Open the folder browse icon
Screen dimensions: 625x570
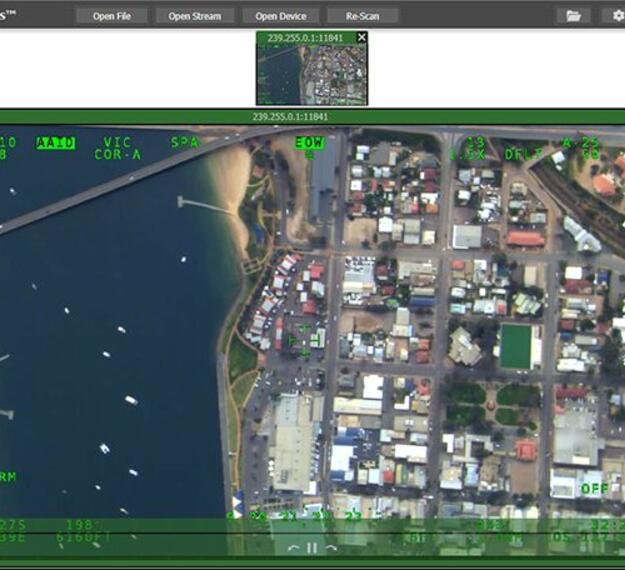click(x=573, y=16)
